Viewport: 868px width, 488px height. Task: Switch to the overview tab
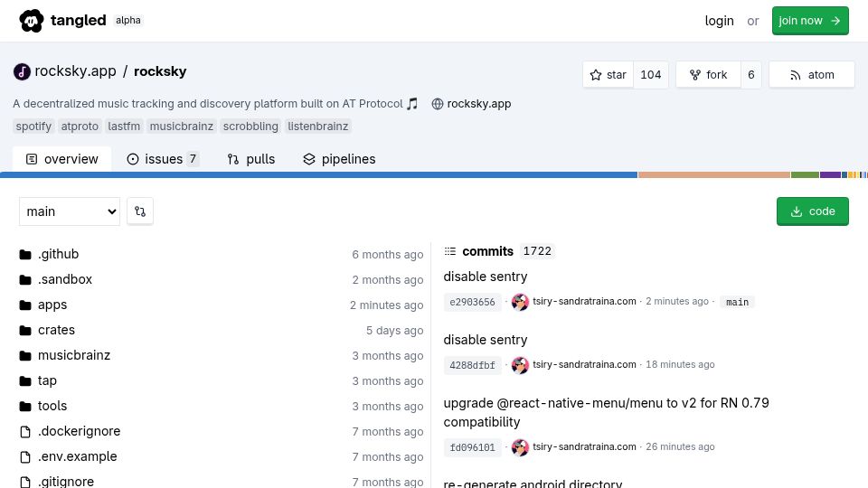point(62,159)
